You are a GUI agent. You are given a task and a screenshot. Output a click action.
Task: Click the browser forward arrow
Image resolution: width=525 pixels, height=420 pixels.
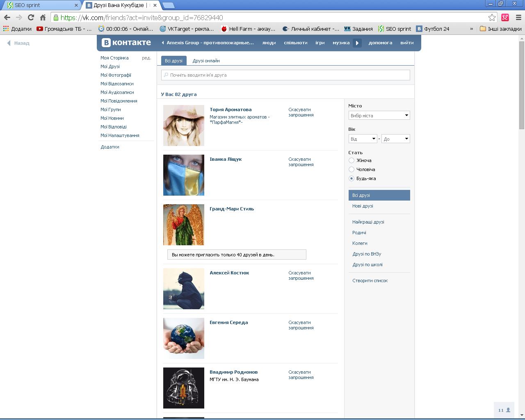click(x=19, y=17)
